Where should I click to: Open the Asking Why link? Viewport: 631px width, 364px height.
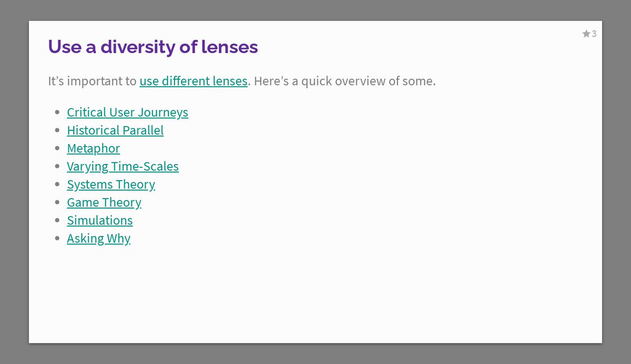98,238
